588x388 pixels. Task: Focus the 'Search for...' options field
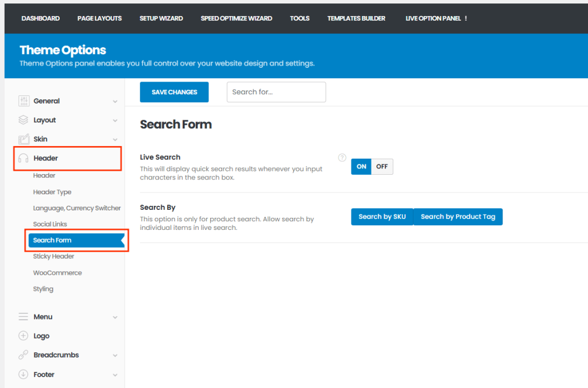(x=276, y=92)
